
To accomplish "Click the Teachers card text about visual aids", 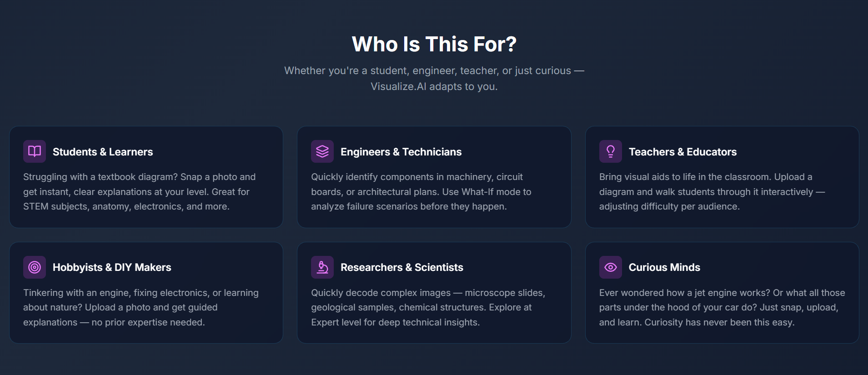I will coord(712,192).
